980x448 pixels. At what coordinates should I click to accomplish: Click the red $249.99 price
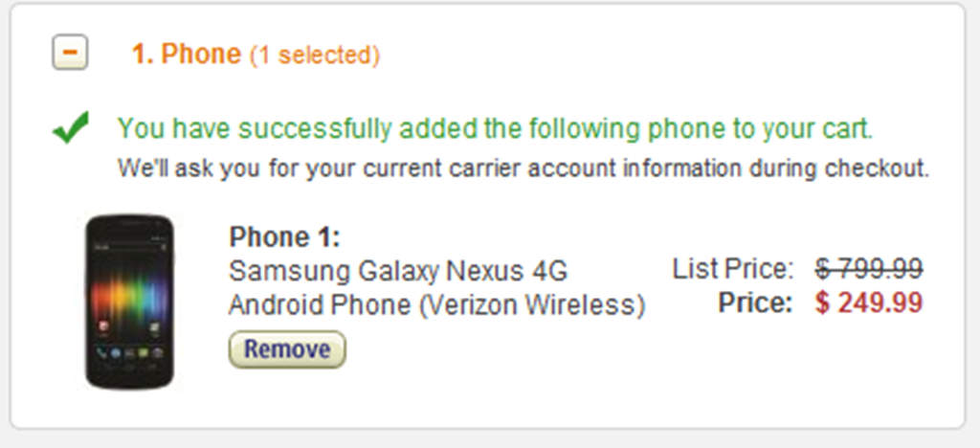(x=869, y=303)
